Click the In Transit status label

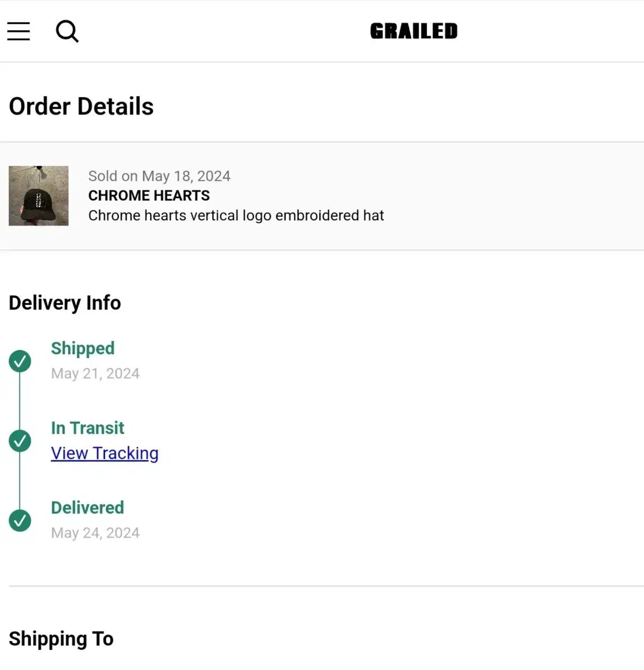88,428
